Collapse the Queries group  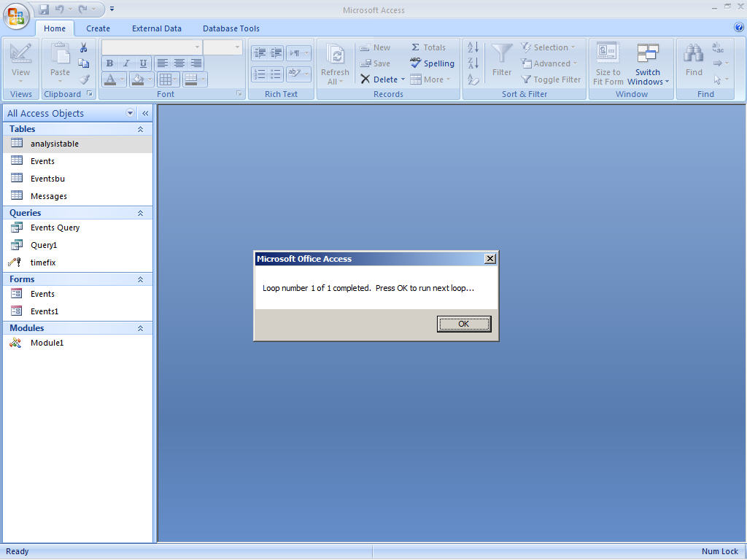[141, 213]
